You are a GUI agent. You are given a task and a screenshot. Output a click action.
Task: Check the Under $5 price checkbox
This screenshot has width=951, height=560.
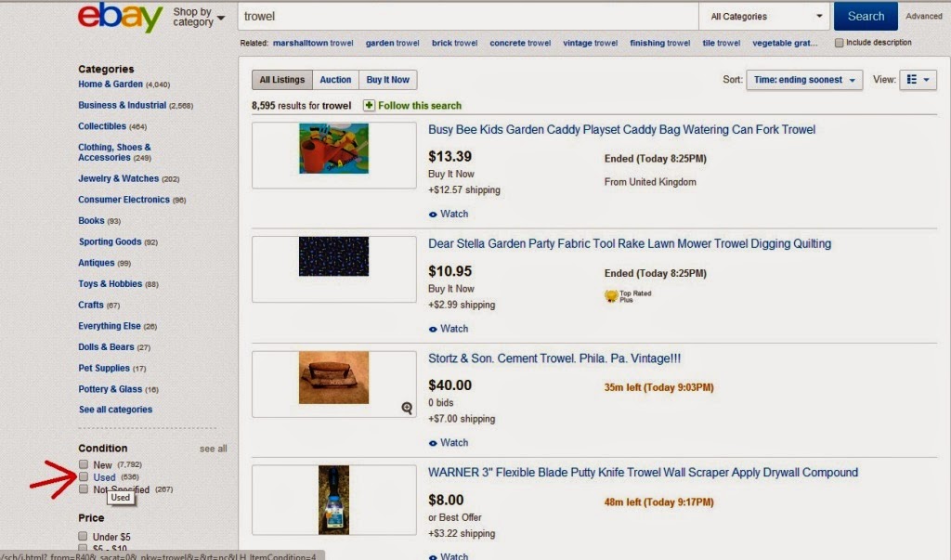pyautogui.click(x=83, y=537)
